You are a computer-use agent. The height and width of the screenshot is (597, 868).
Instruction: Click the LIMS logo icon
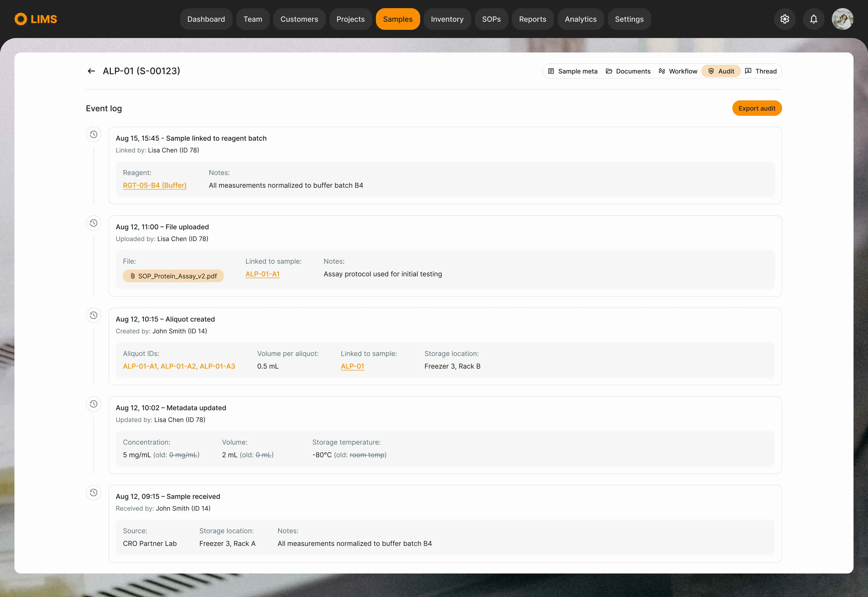coord(21,19)
